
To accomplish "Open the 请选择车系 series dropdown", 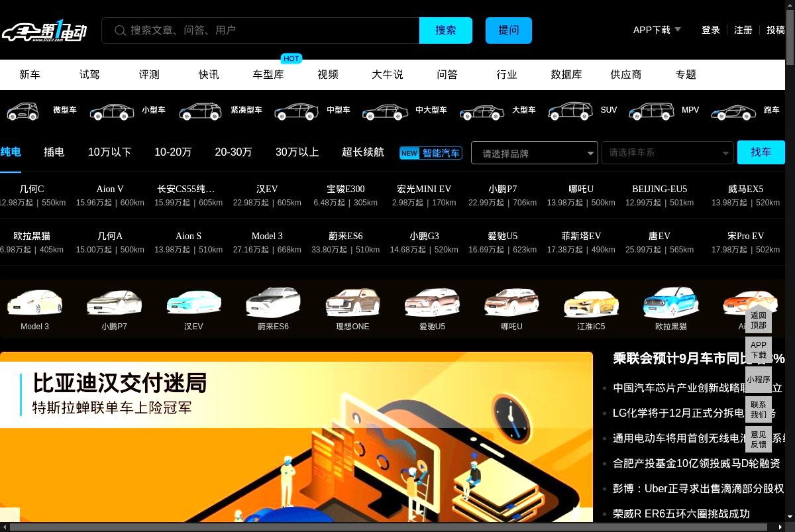I will [x=667, y=153].
